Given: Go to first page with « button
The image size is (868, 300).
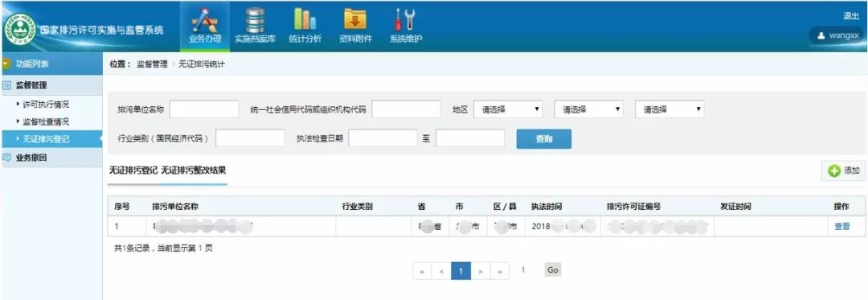Looking at the screenshot, I should [422, 271].
